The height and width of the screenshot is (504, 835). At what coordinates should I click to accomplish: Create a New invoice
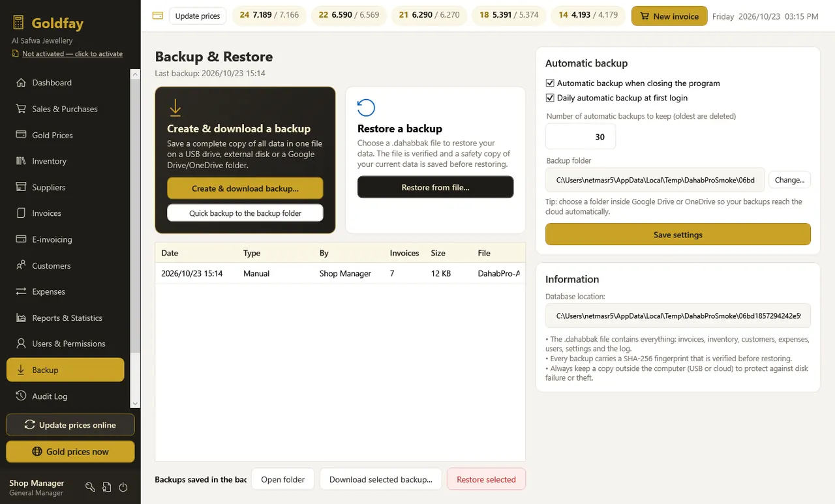click(x=669, y=16)
